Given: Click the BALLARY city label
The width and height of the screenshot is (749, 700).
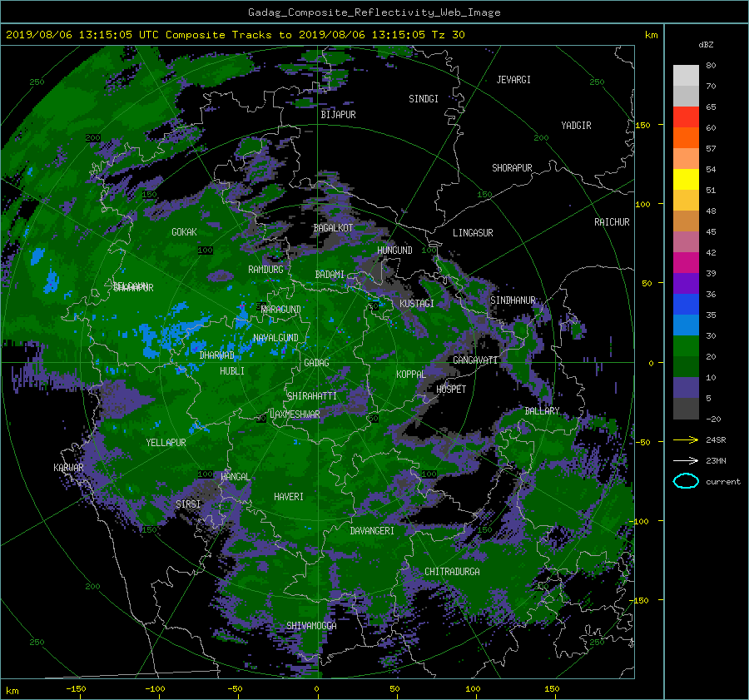Looking at the screenshot, I should [542, 411].
